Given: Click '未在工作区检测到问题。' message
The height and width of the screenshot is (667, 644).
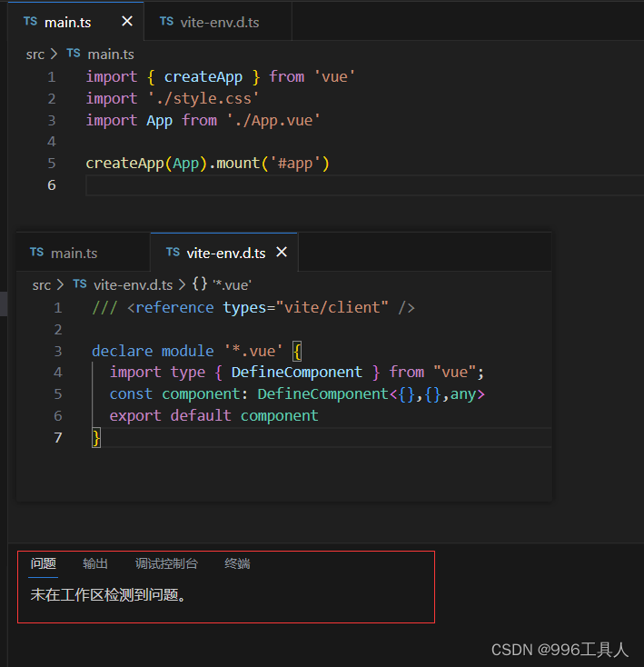Looking at the screenshot, I should [108, 595].
